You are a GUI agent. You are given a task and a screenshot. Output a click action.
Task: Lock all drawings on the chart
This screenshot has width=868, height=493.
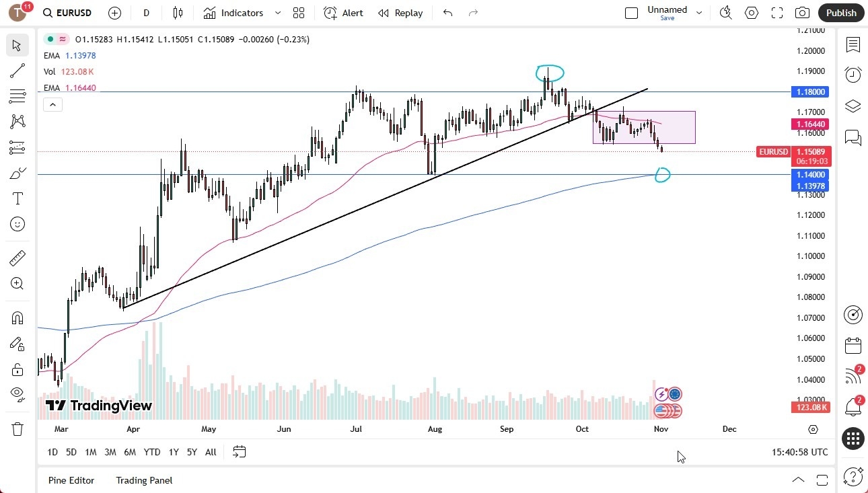(x=17, y=369)
